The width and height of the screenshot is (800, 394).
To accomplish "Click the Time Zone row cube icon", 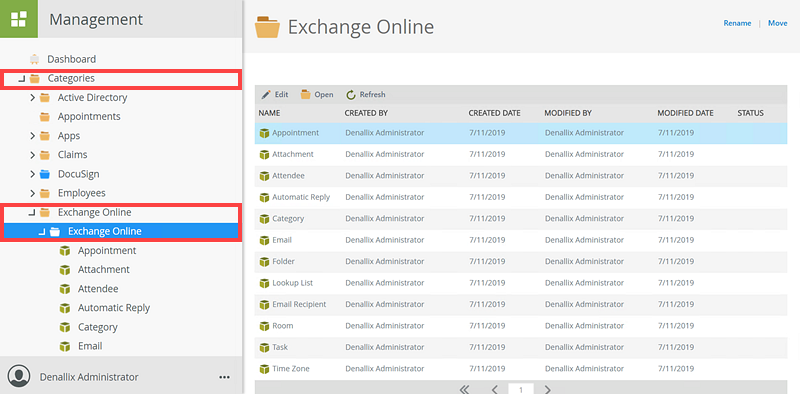I will [x=264, y=369].
